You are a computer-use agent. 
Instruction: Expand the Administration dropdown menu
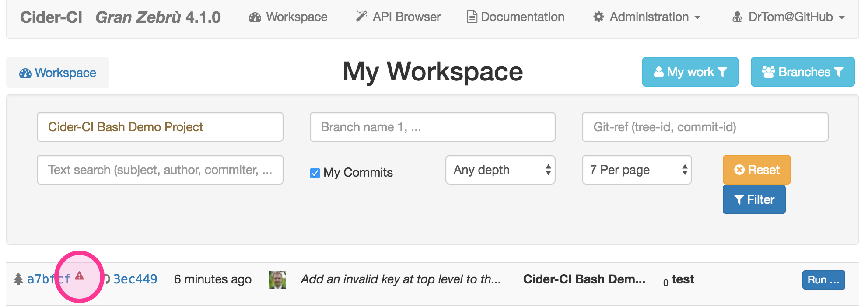point(647,17)
